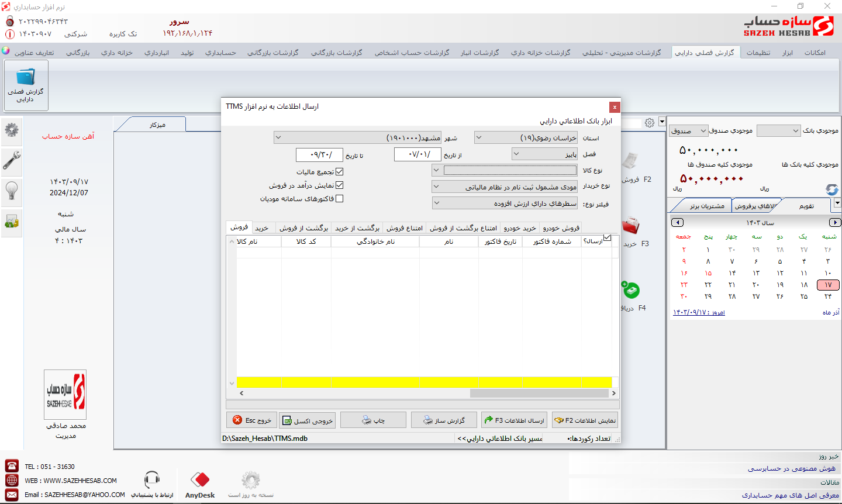Screen dimensions: 842x504
Task: Launch AnyDesk remote support icon
Action: (x=200, y=481)
